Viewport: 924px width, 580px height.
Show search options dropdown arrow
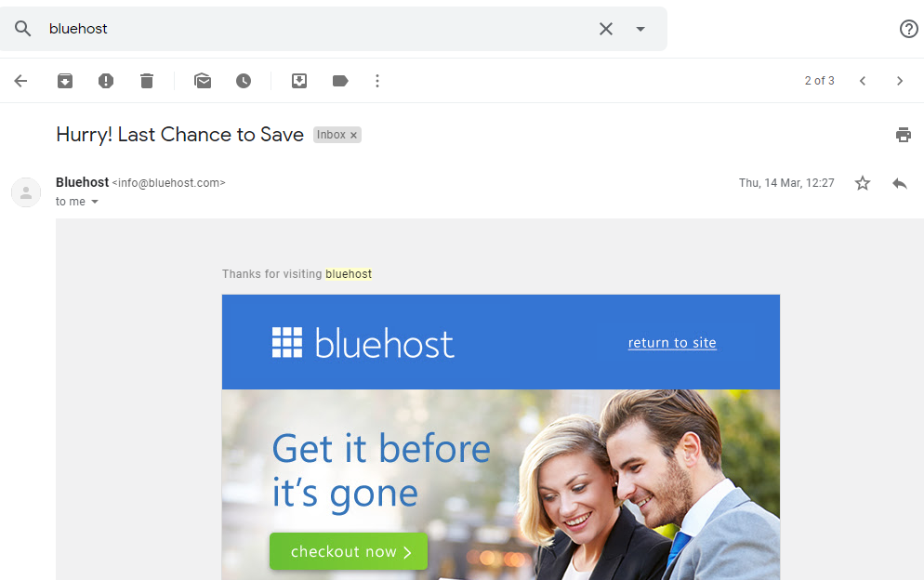[640, 29]
